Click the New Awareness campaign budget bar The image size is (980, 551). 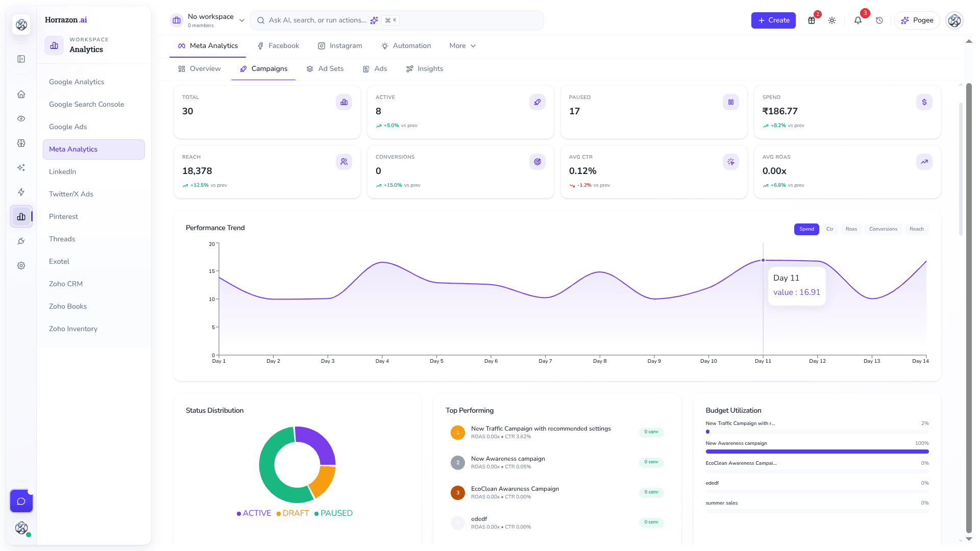click(817, 452)
